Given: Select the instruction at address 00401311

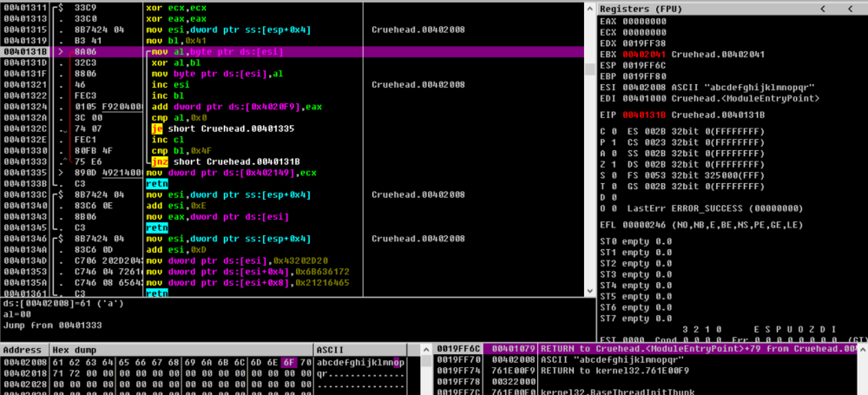Looking at the screenshot, I should 293,8.
